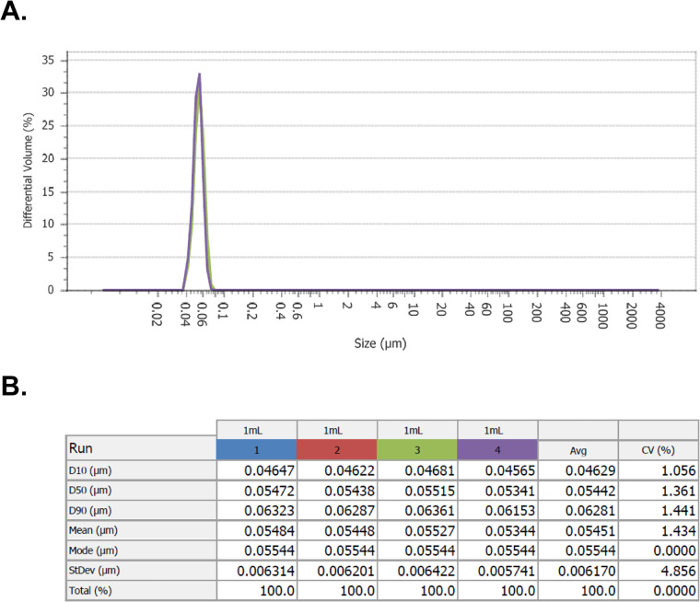Select the green Run 3 color header
Image resolution: width=700 pixels, height=602 pixels.
[x=417, y=449]
